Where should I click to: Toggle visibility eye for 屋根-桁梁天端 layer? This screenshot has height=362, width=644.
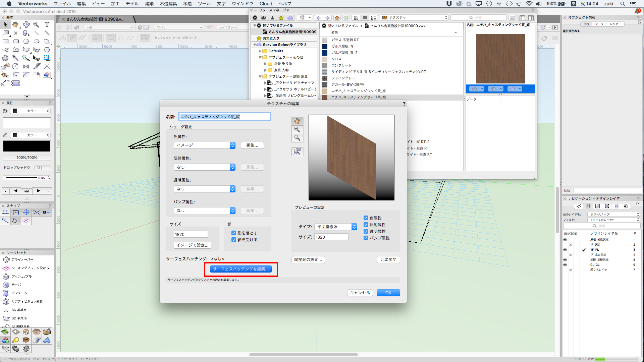565,240
